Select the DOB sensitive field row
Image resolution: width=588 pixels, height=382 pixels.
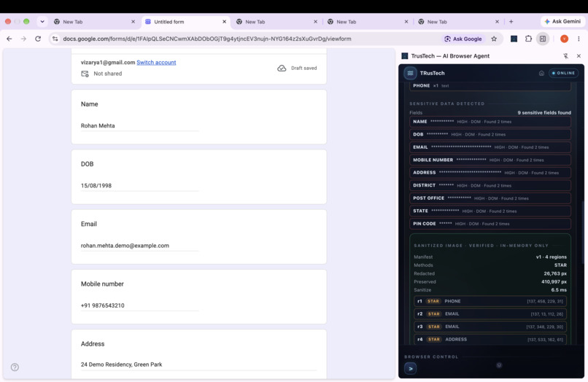tap(490, 134)
